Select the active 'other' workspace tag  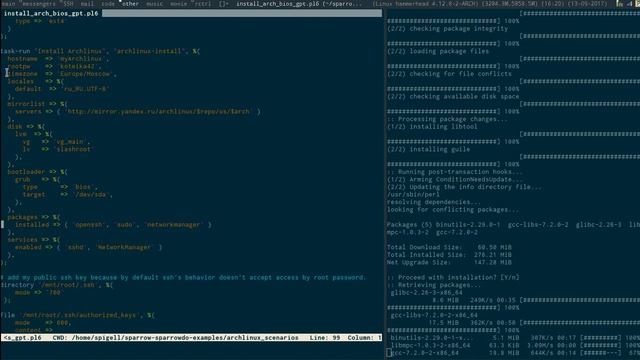(130, 4)
